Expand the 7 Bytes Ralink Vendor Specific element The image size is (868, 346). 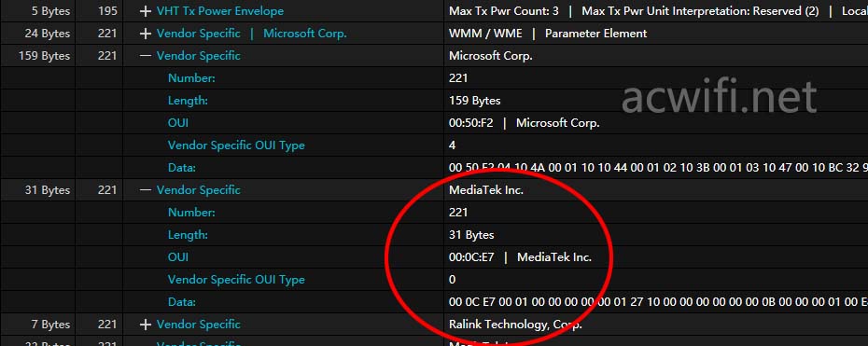point(146,325)
